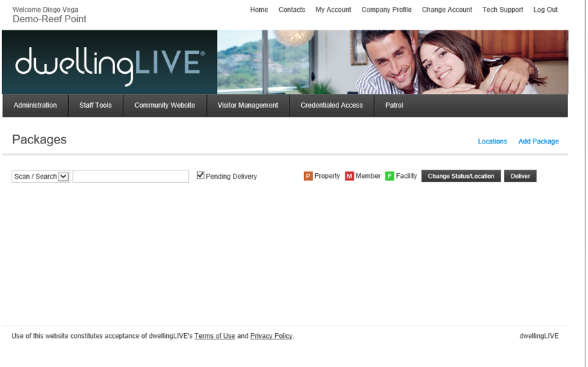Open the Staff Tools menu
The height and width of the screenshot is (367, 588).
tap(95, 106)
